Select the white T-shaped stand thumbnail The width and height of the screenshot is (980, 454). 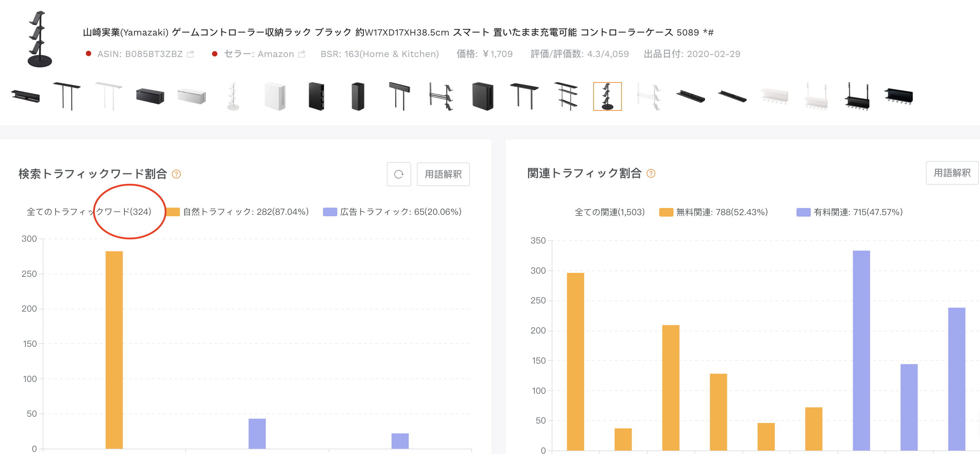[x=108, y=96]
